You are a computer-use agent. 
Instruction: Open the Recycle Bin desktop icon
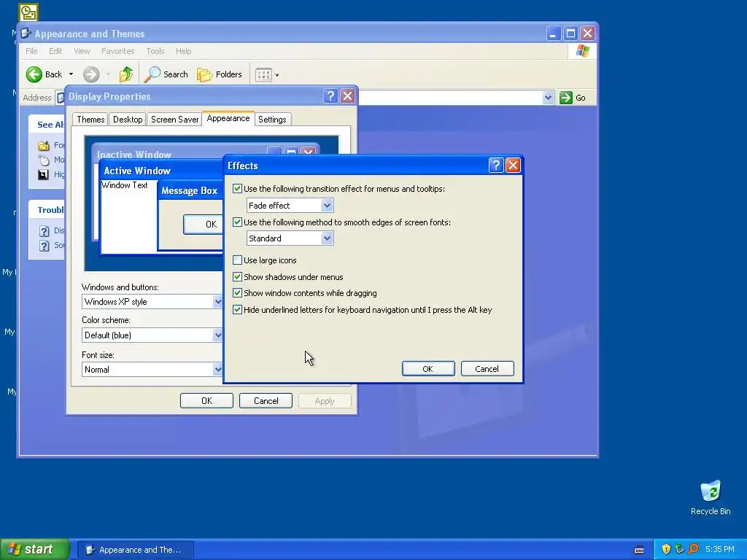[x=711, y=491]
